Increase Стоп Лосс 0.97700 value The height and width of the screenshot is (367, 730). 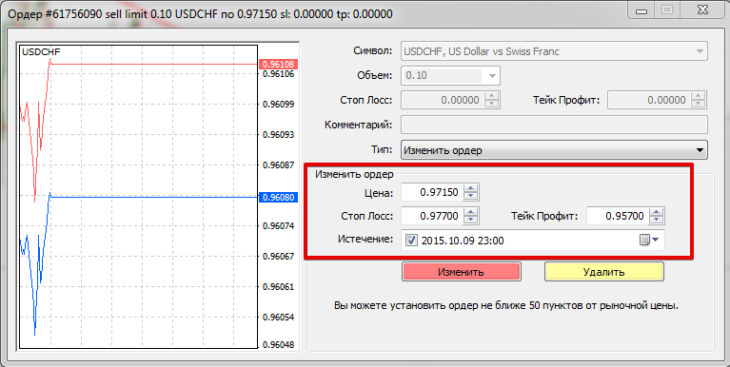coord(471,212)
